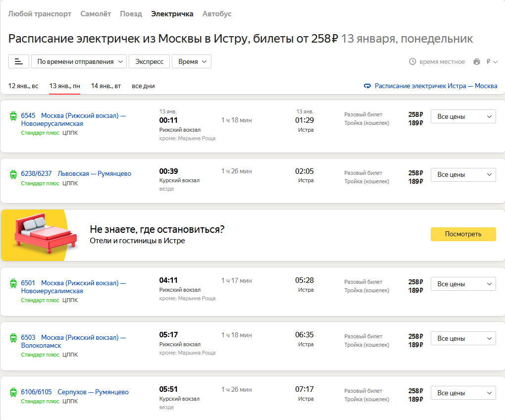
Task: Click the reverse direction arrows icon
Action: [367, 86]
